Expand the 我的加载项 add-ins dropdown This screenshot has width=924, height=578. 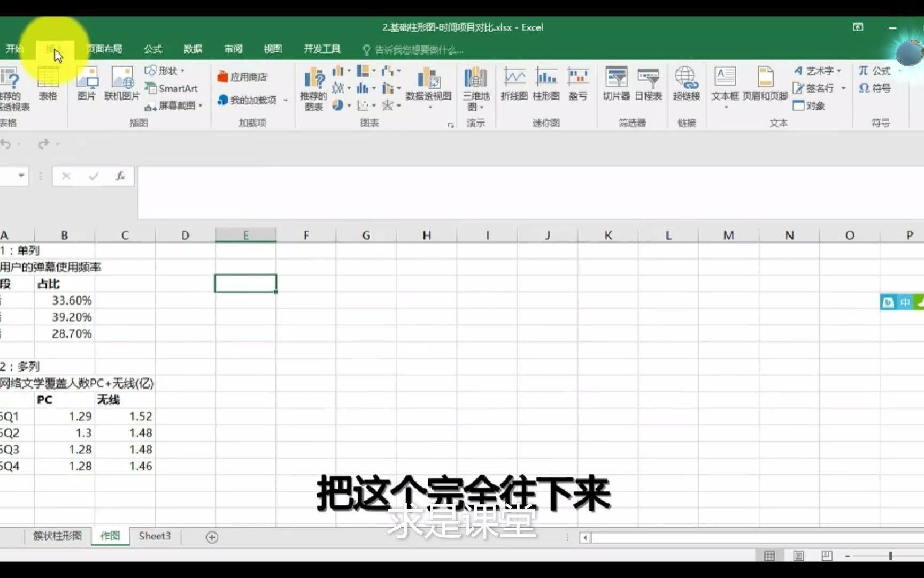pyautogui.click(x=286, y=100)
